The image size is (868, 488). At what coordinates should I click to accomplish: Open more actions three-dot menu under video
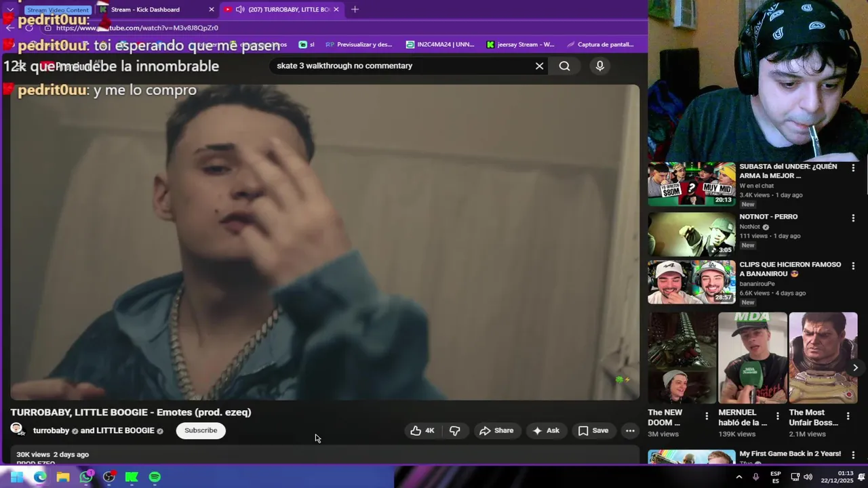coord(630,430)
